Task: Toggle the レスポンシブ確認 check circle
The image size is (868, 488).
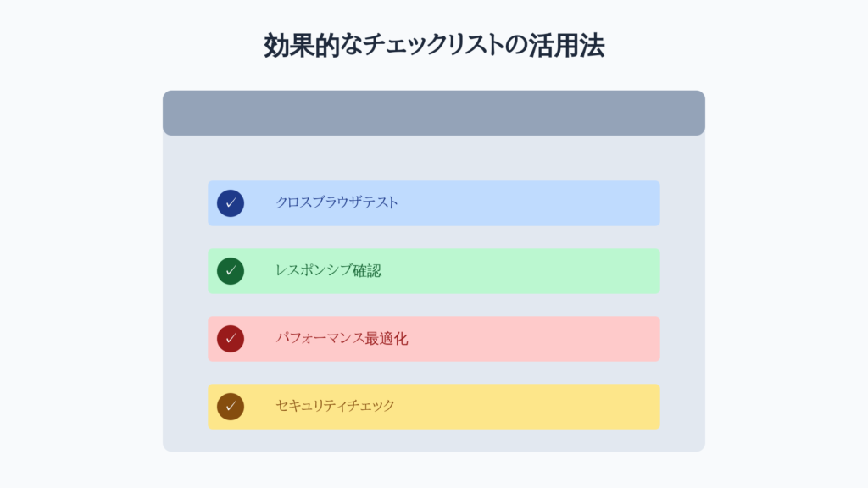Action: click(x=231, y=271)
